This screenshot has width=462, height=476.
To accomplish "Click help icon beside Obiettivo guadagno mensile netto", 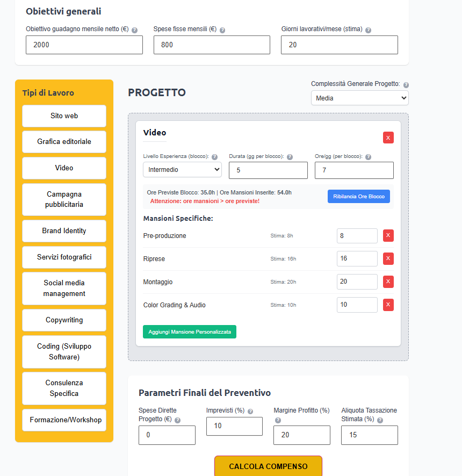I will 134,31.
